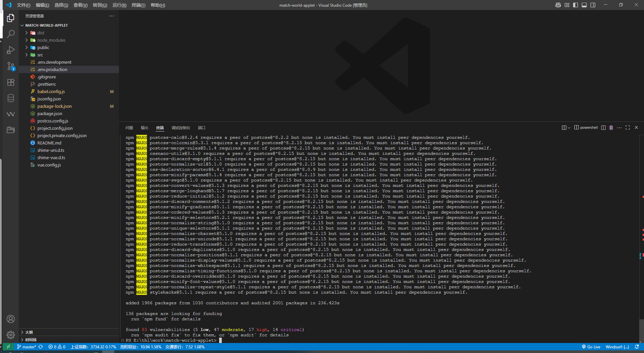The height and width of the screenshot is (353, 644).
Task: Customize layout from title bar icon
Action: click(x=567, y=5)
